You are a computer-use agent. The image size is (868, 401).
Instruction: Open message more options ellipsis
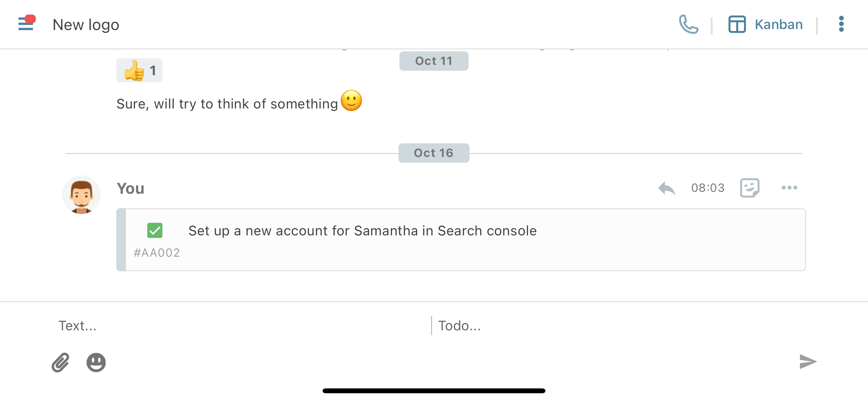click(789, 188)
